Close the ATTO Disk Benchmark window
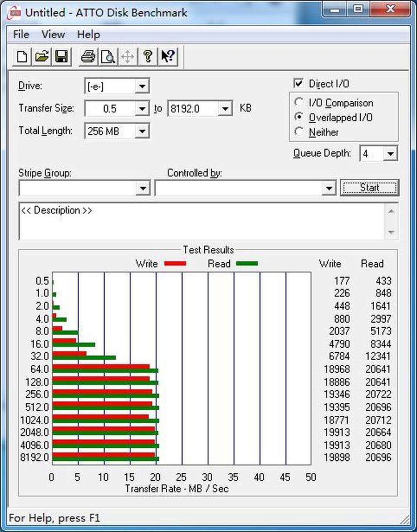 coord(390,9)
